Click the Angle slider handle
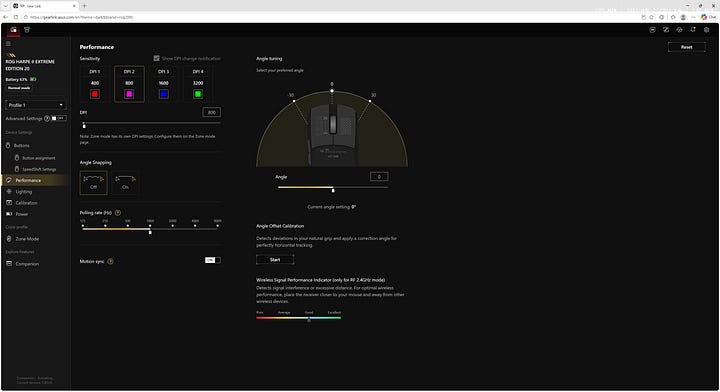Screen dimensions: 720x392 coord(333,190)
